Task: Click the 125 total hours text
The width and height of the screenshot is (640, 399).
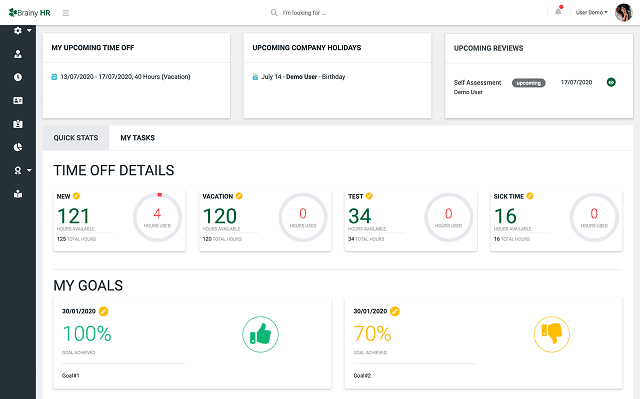Action: tap(76, 239)
